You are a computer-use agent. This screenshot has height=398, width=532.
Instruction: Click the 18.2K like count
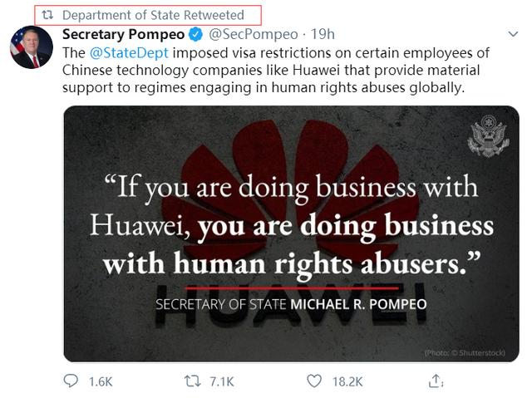347,381
